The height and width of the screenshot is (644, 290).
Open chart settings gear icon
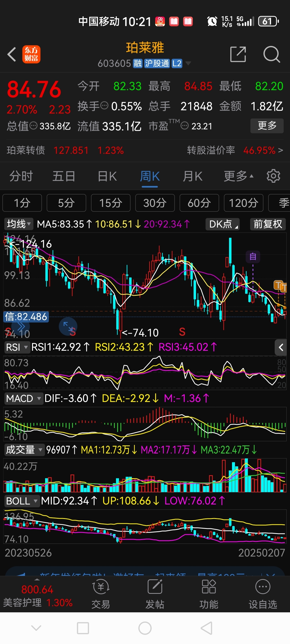click(273, 176)
